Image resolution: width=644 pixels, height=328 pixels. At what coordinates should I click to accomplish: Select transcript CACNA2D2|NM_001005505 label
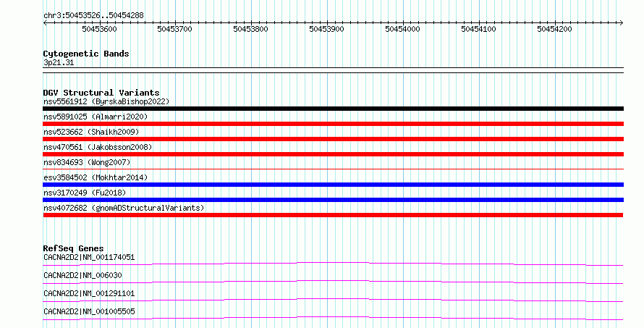[89, 311]
